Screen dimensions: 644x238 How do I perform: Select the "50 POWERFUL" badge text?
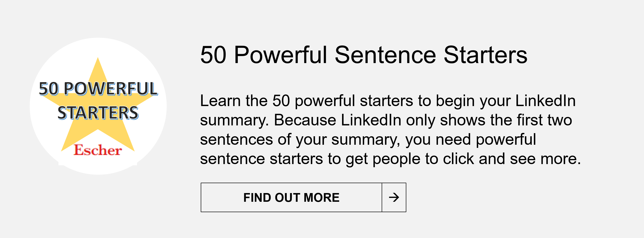[x=98, y=88]
